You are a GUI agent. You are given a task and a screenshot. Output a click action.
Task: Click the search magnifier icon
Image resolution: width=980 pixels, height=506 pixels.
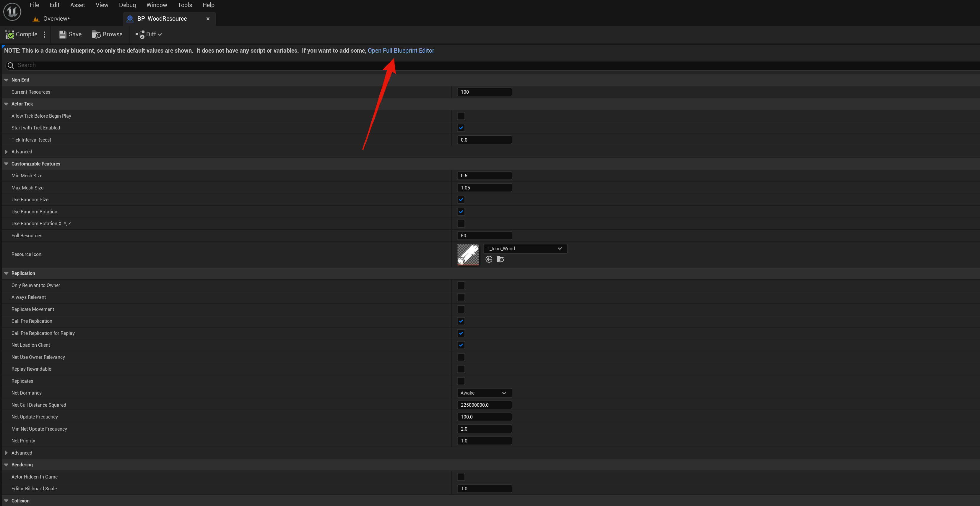point(11,65)
